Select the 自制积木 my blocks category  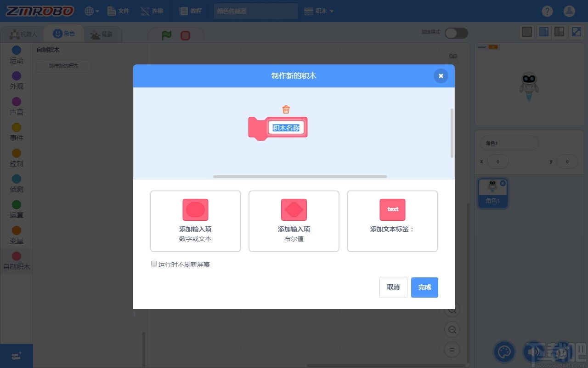click(x=17, y=261)
